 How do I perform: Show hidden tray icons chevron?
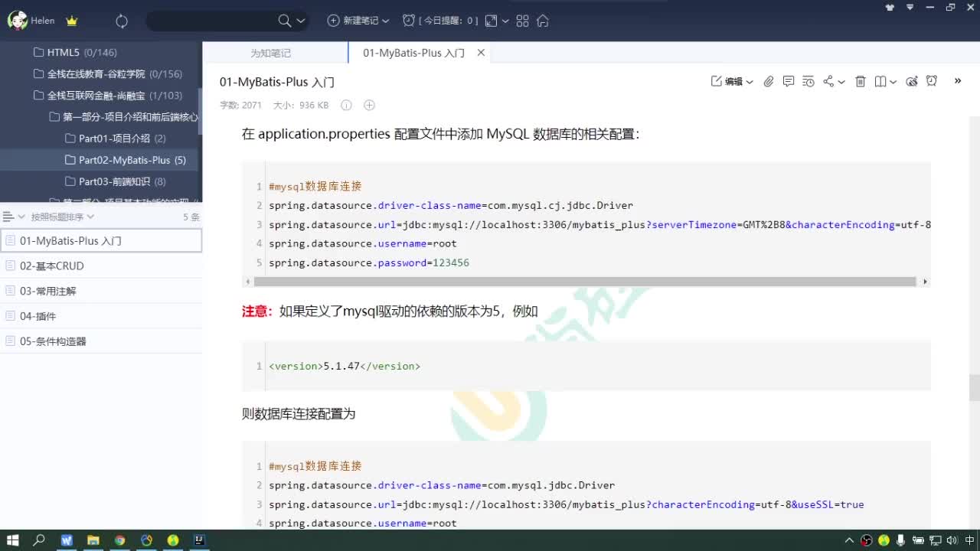click(x=849, y=540)
